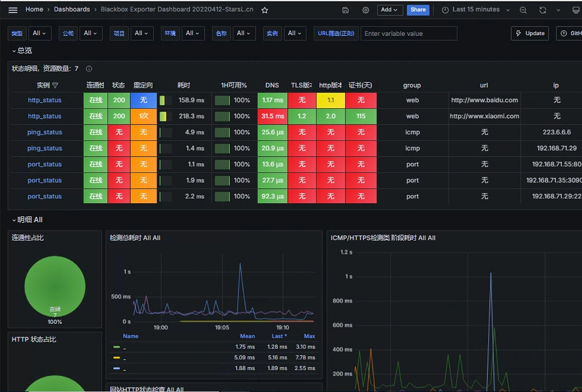Collapse the 明细 All row
582x392 pixels.
[x=27, y=220]
